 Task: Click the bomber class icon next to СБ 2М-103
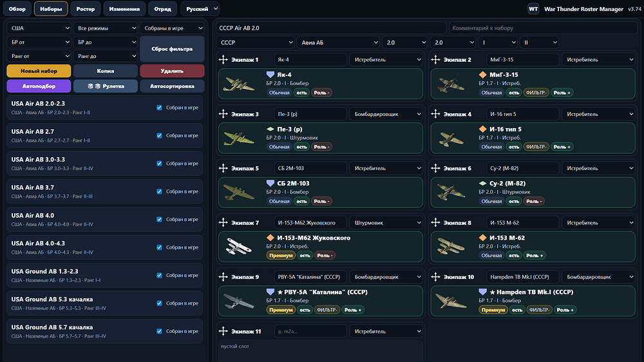[x=270, y=184]
